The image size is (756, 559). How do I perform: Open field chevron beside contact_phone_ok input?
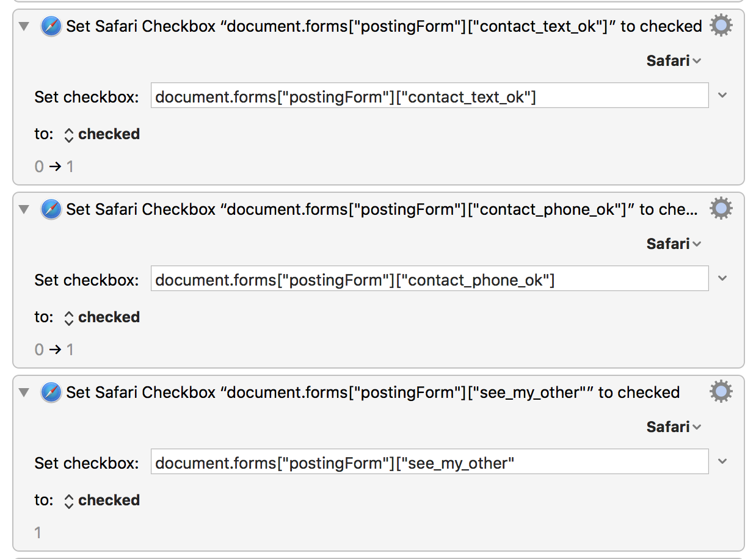(722, 278)
